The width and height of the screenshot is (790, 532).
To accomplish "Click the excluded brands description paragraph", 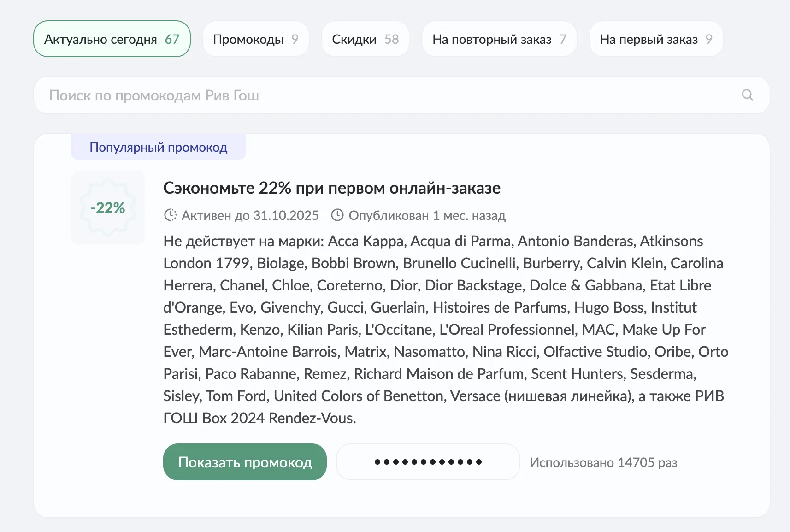I will [x=442, y=329].
